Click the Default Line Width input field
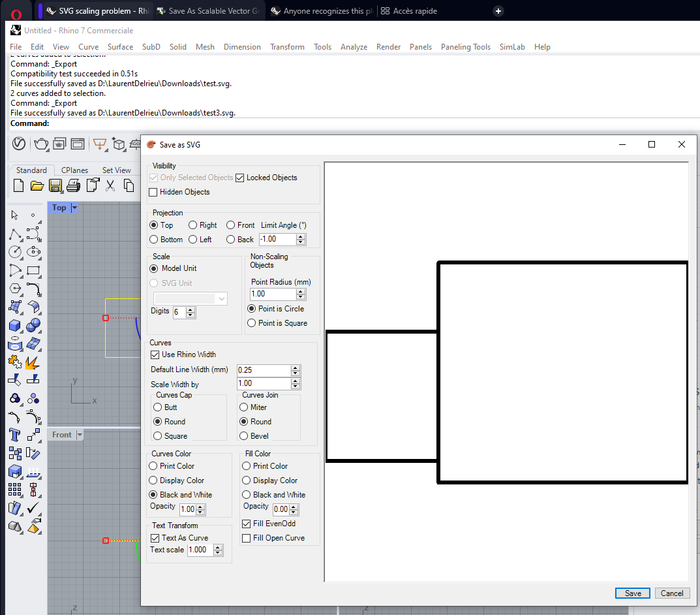This screenshot has width=700, height=615. [264, 370]
